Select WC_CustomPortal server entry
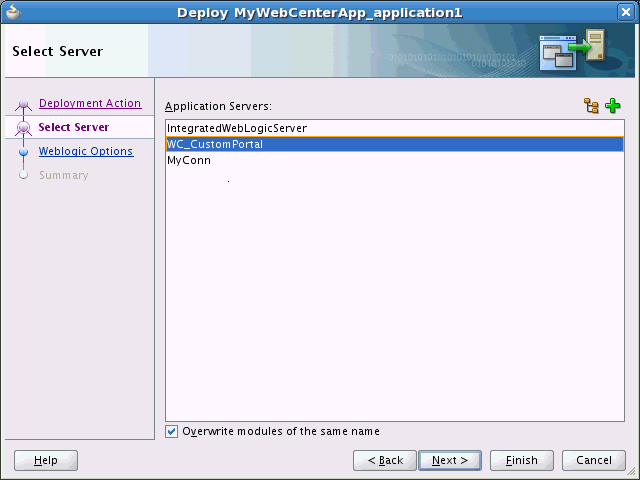 pos(395,144)
